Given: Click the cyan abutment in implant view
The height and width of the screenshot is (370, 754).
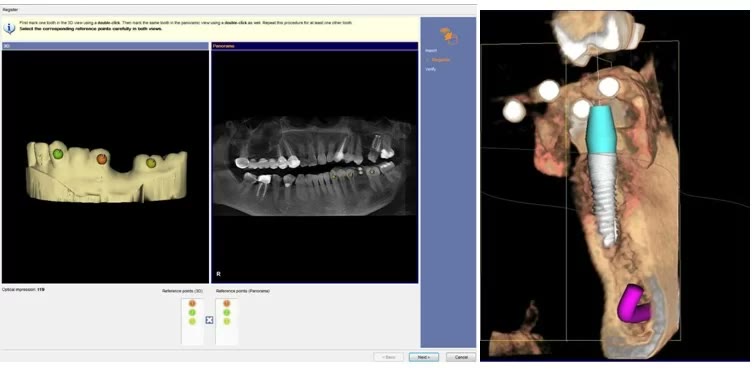Looking at the screenshot, I should [x=601, y=130].
